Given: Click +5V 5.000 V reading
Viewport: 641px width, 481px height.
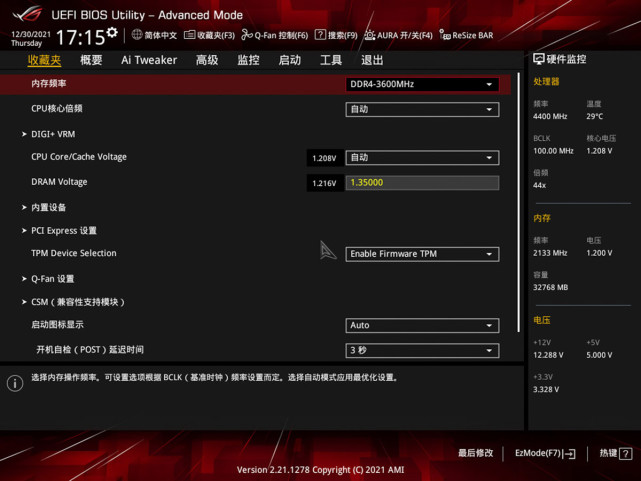Looking at the screenshot, I should point(599,355).
